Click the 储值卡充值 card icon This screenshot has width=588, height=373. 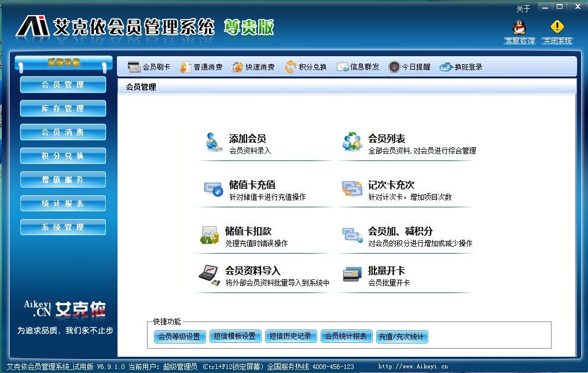(x=213, y=189)
